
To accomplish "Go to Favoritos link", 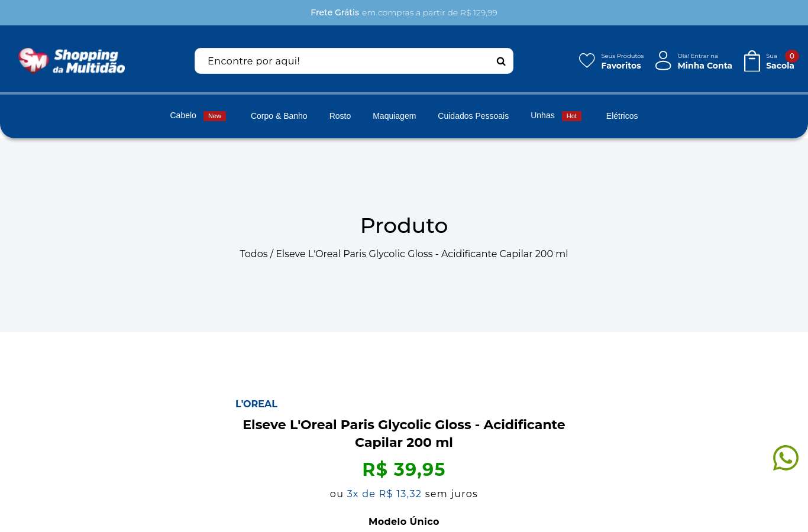I will pos(621,66).
